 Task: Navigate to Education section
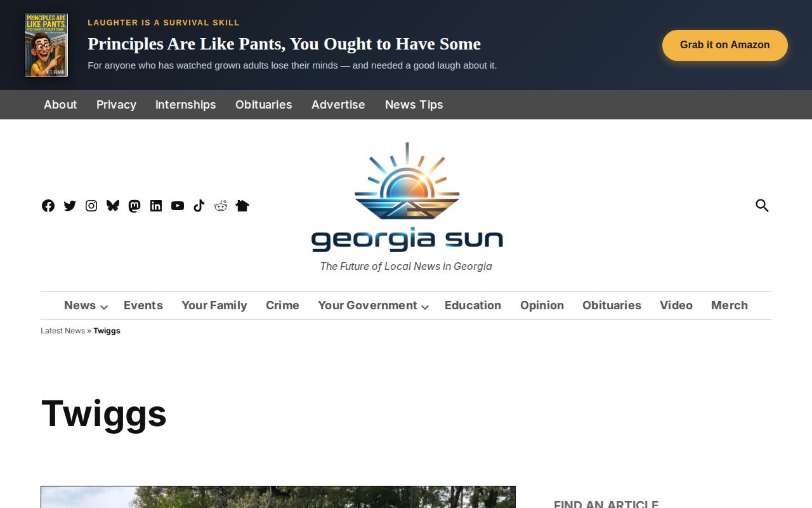pos(473,305)
